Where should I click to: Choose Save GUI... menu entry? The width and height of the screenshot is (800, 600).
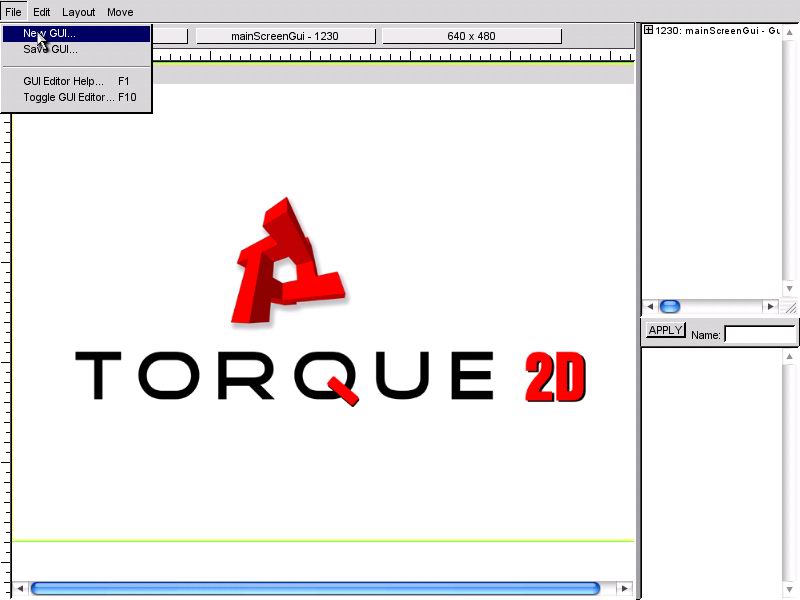point(77,49)
